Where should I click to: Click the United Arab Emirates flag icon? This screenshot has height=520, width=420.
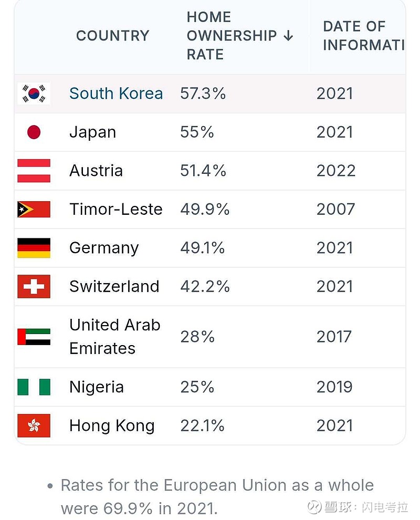click(34, 336)
